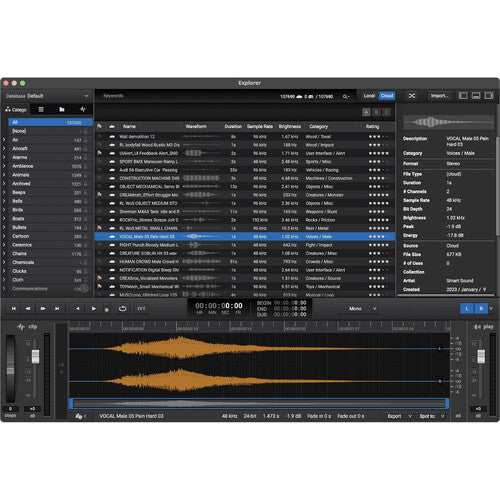Click the play volume fader handle
This screenshot has height=500, width=500.
(x=481, y=356)
